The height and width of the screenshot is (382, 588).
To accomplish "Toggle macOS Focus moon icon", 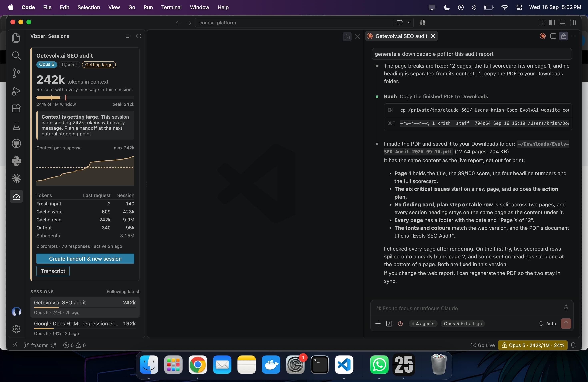I will [x=447, y=7].
